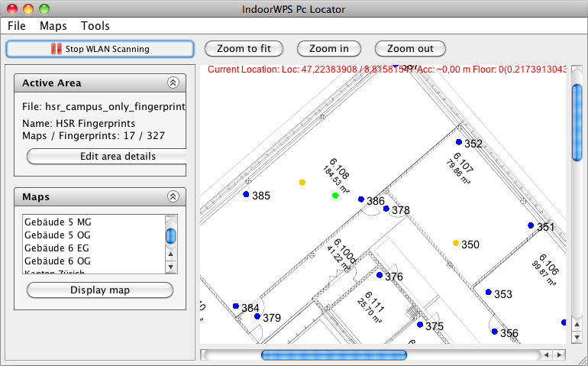The width and height of the screenshot is (588, 366).
Task: Select blue fingerprint dot 352
Action: [x=459, y=142]
